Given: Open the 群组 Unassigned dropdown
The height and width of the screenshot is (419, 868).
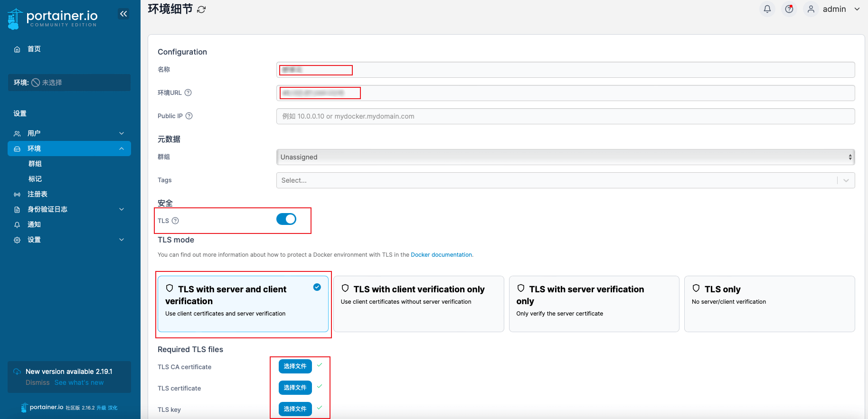Looking at the screenshot, I should (x=565, y=157).
